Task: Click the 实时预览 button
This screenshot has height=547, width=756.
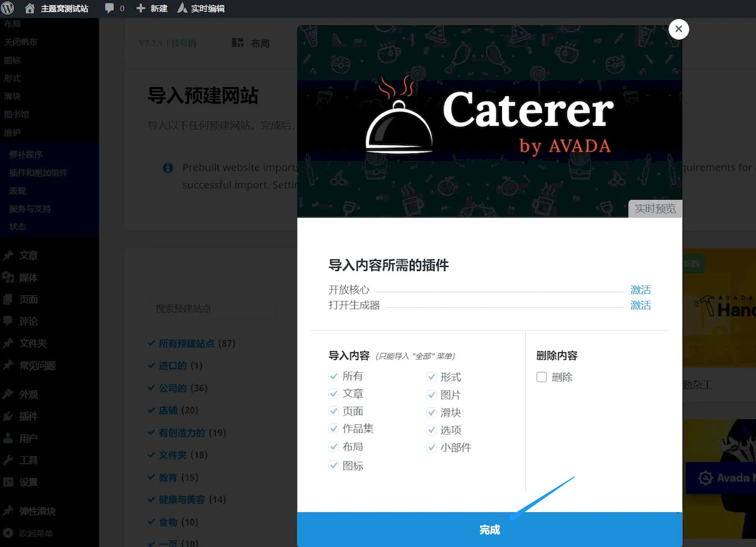Action: (655, 209)
